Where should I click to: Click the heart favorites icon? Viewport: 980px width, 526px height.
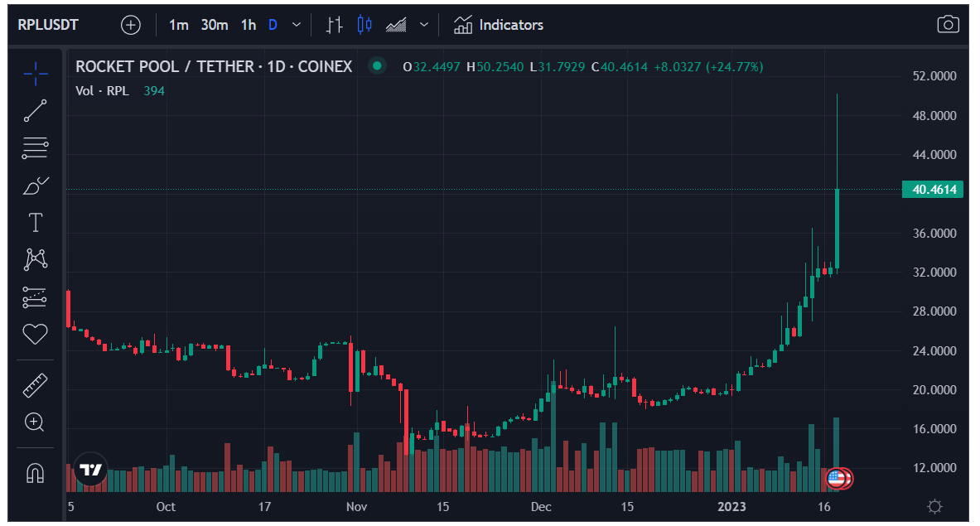pos(35,334)
